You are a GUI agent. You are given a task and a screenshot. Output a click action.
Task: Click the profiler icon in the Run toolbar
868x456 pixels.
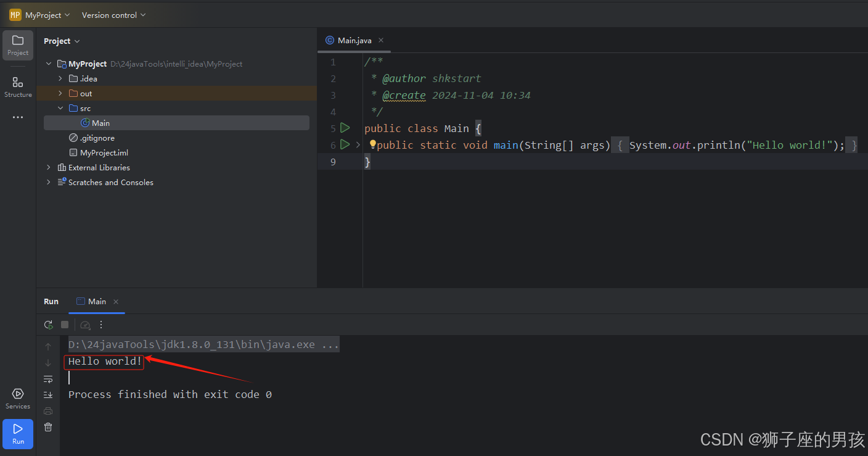[x=86, y=325]
